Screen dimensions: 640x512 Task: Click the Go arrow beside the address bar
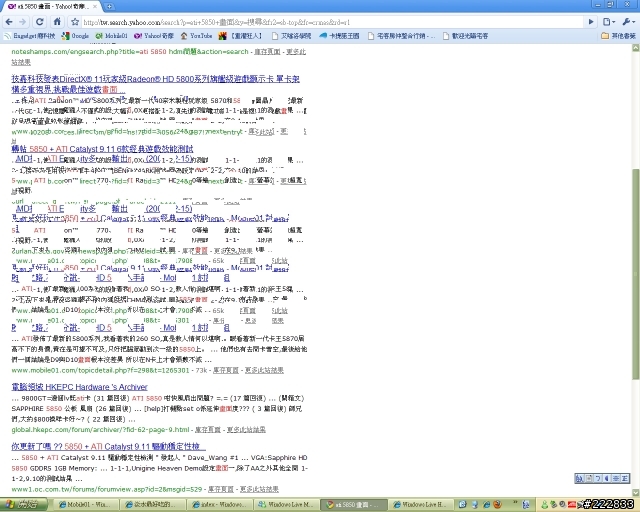(591, 22)
